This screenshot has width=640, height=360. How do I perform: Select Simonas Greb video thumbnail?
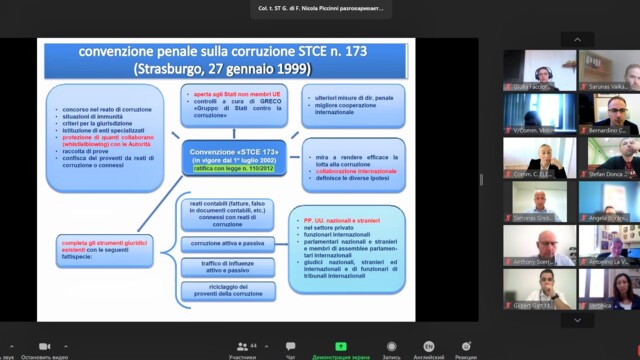tap(540, 202)
